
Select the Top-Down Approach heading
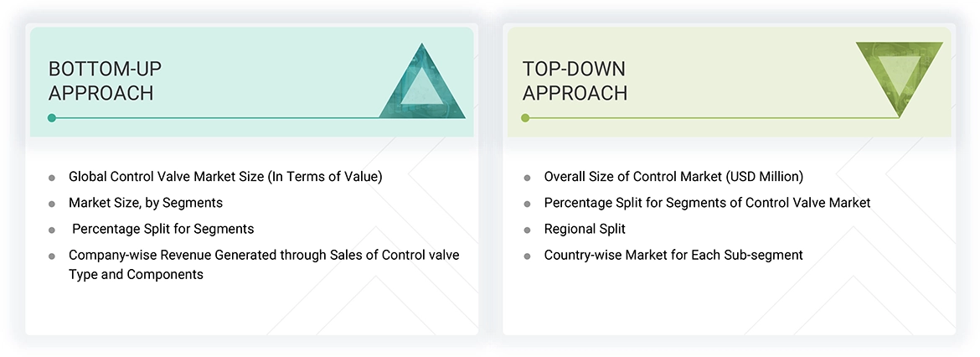tap(575, 80)
